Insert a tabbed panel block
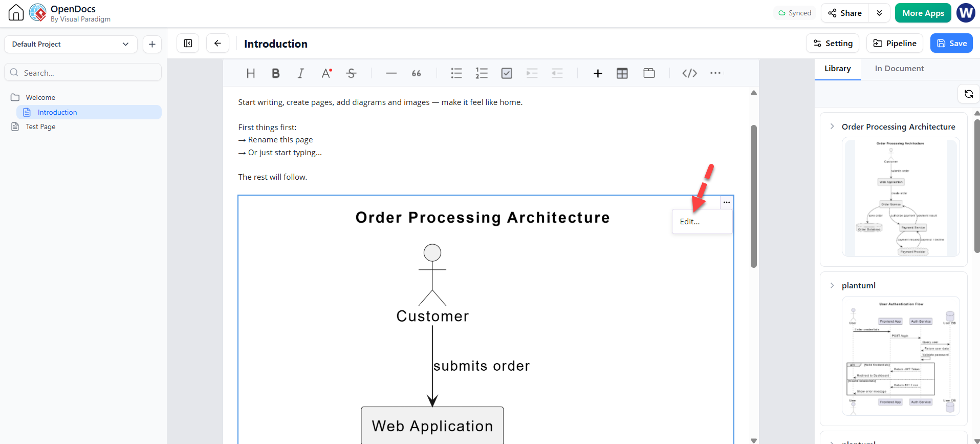 pyautogui.click(x=649, y=73)
